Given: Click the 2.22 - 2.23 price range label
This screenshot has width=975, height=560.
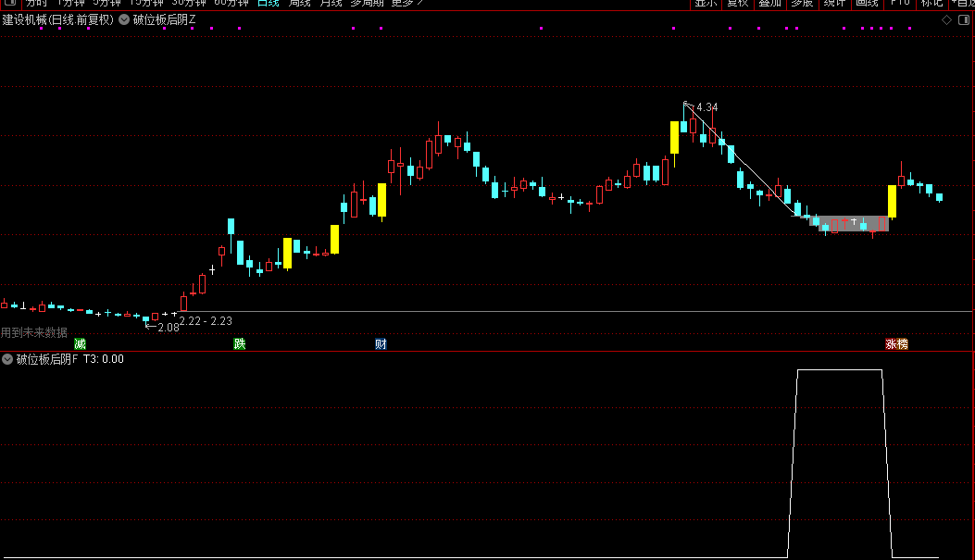Looking at the screenshot, I should click(206, 320).
